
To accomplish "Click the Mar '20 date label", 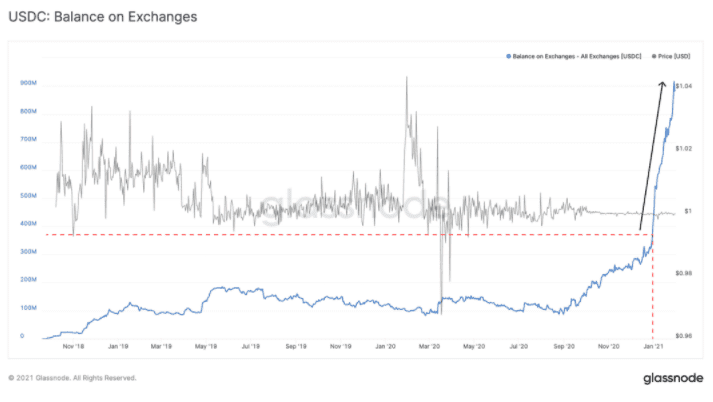I will pos(429,347).
